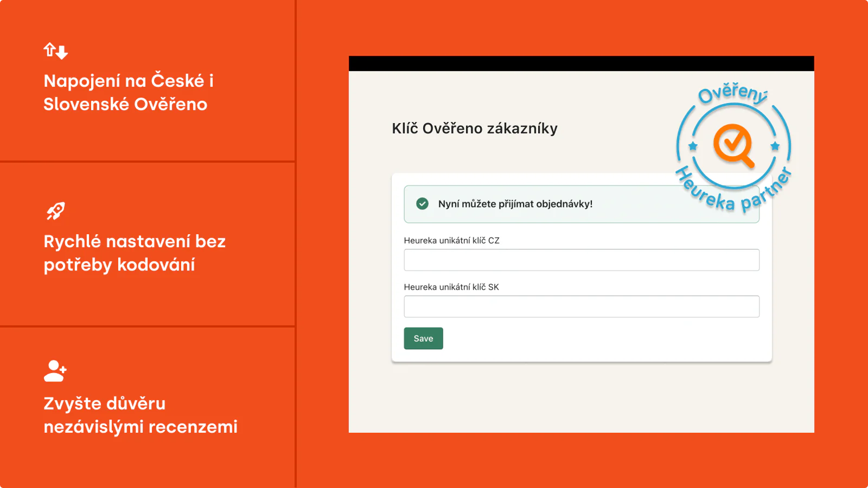868x488 pixels.
Task: Focus the Heureka unikátní klíč SK field
Action: click(x=582, y=306)
